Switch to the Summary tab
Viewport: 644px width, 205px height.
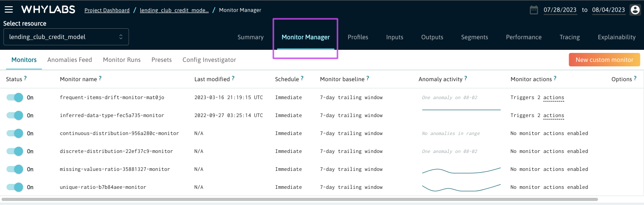(x=250, y=37)
